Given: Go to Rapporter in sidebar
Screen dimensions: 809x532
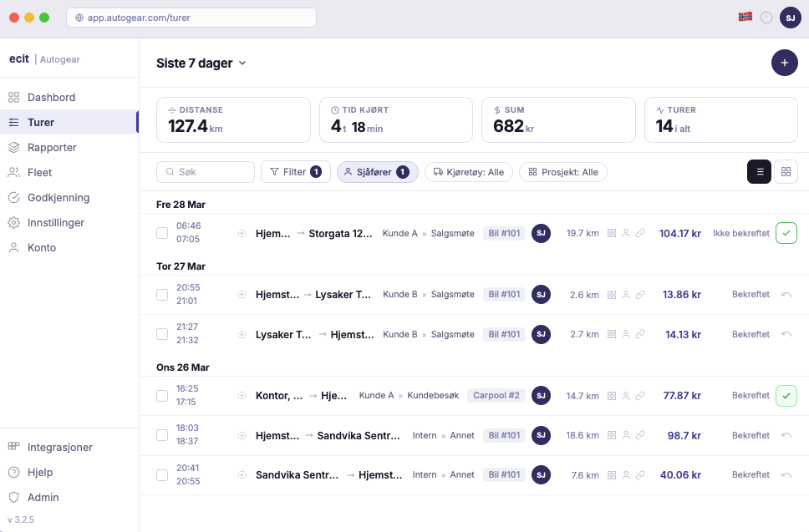Looking at the screenshot, I should [x=52, y=148].
